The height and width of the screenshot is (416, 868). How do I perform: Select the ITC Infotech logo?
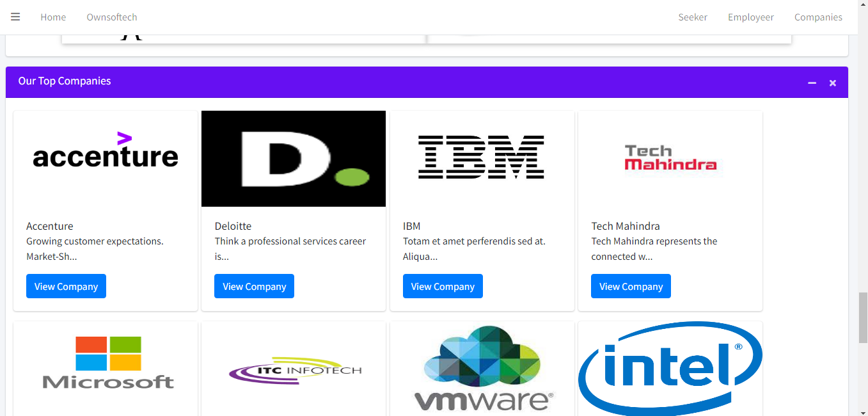(295, 370)
